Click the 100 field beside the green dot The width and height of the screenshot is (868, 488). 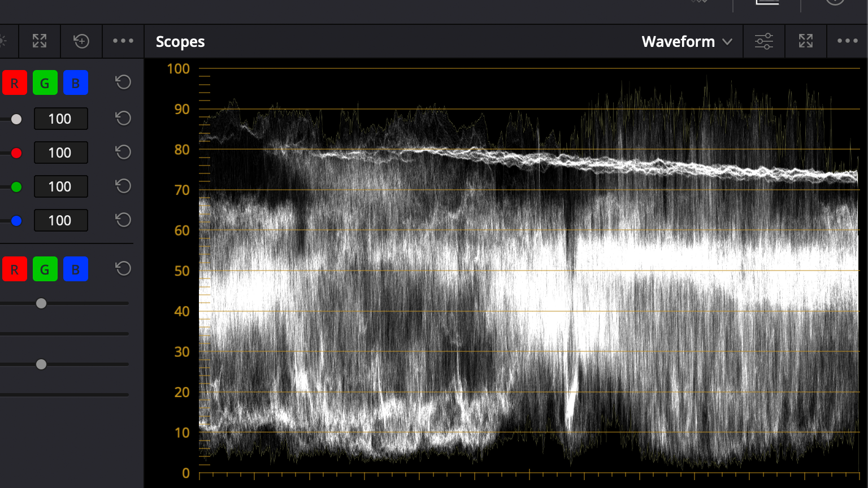60,186
